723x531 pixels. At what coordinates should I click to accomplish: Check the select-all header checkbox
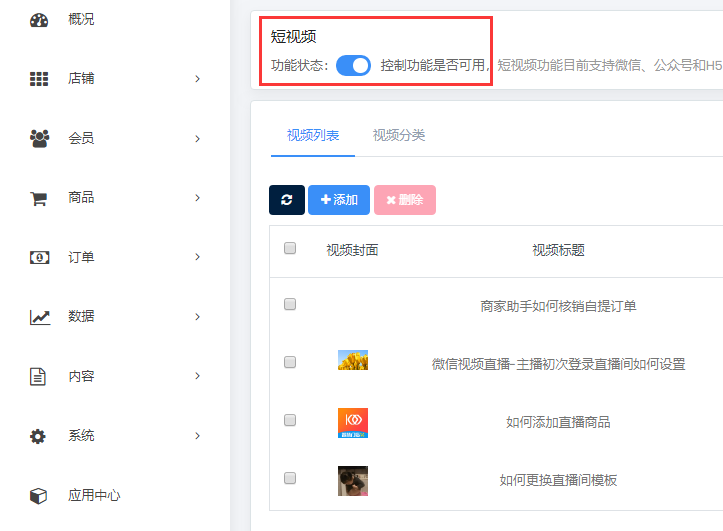[x=290, y=248]
